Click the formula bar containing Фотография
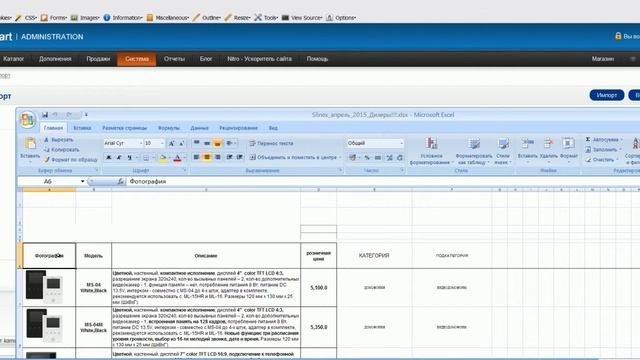 (382, 182)
